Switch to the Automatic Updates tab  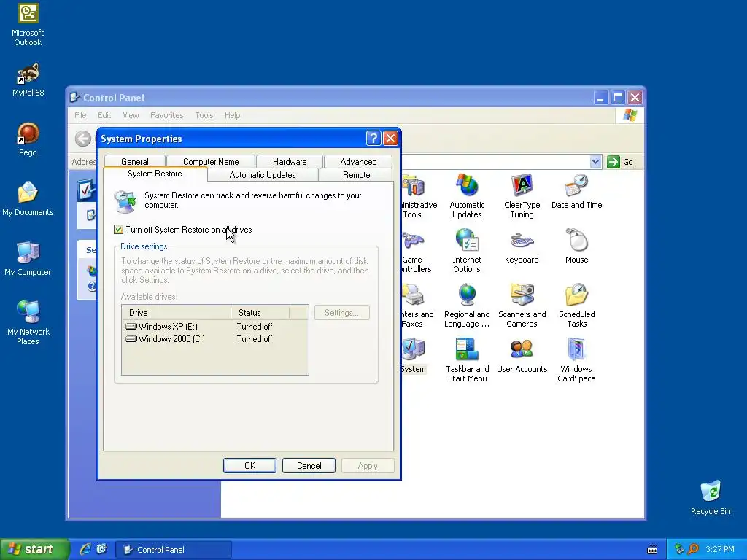263,175
